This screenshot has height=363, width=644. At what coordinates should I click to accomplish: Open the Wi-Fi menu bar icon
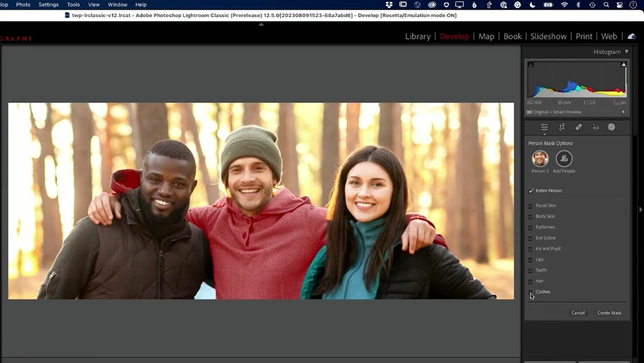coord(564,4)
